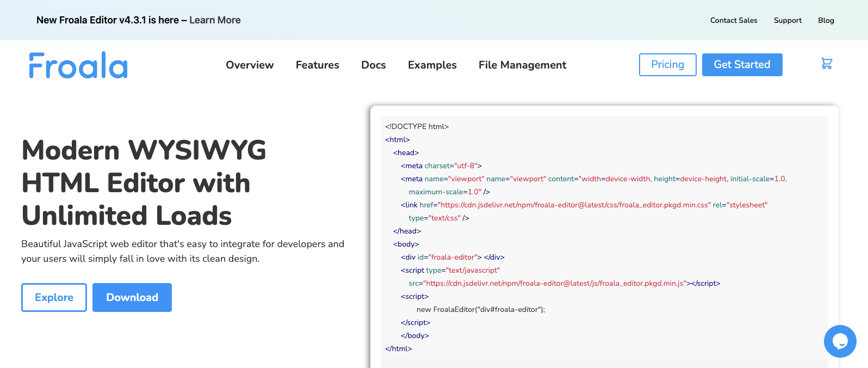Click the "Beautiful JavaScript web editor" description paragraph
The height and width of the screenshot is (368, 868).
pos(183,251)
